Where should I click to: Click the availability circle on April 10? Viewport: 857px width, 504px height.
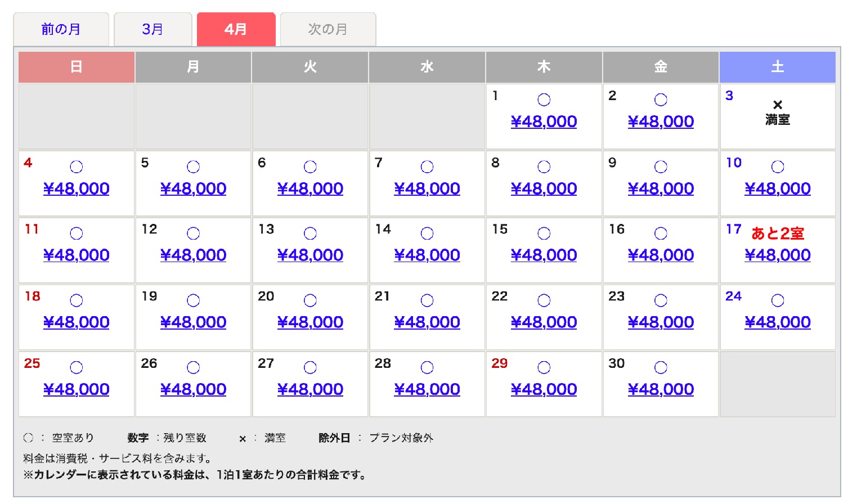pyautogui.click(x=778, y=166)
